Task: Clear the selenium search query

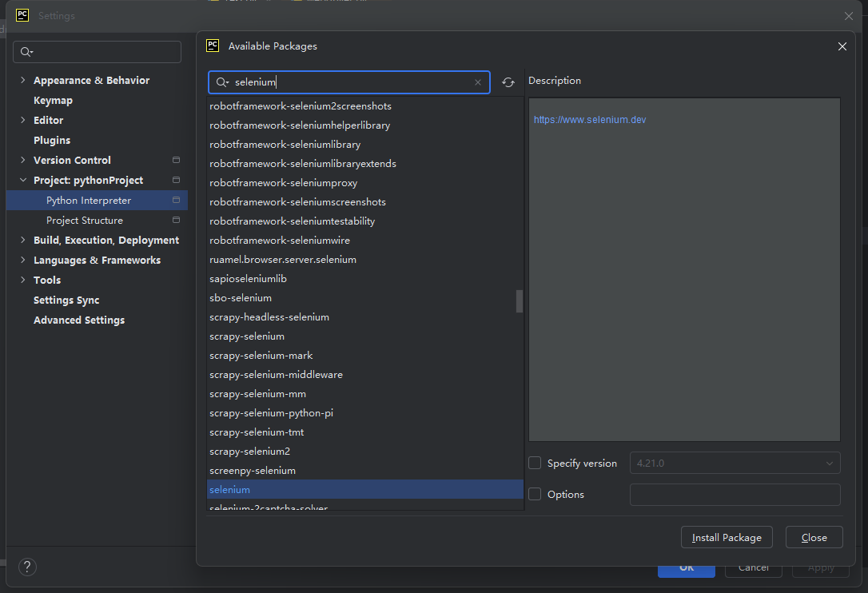Action: [x=478, y=82]
